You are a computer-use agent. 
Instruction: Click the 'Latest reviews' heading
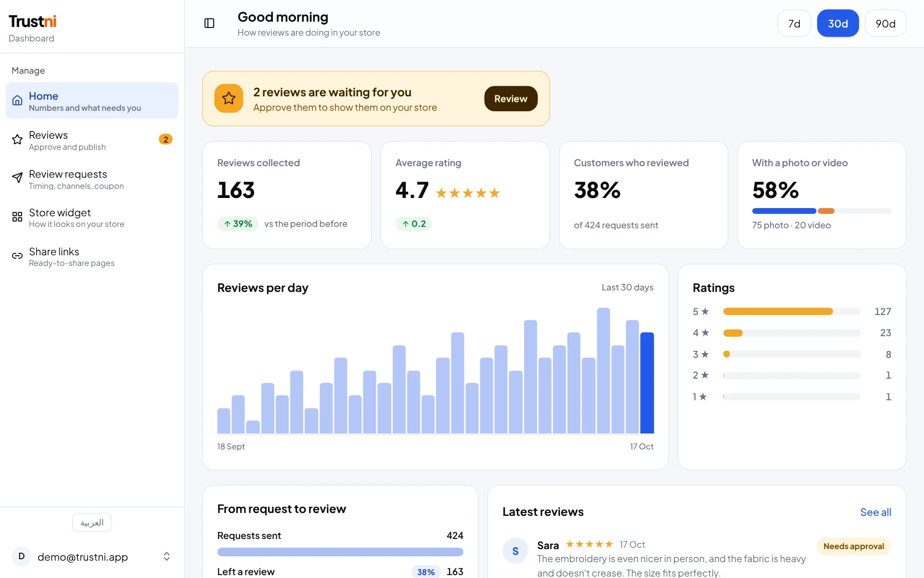(543, 512)
